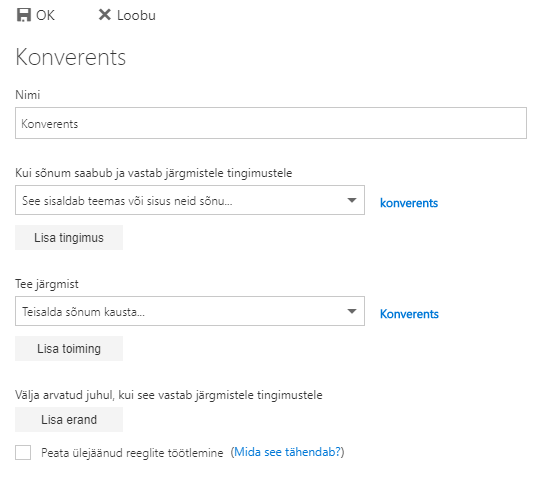551x485 pixels.
Task: Confirm the rule with OK text
Action: click(45, 15)
